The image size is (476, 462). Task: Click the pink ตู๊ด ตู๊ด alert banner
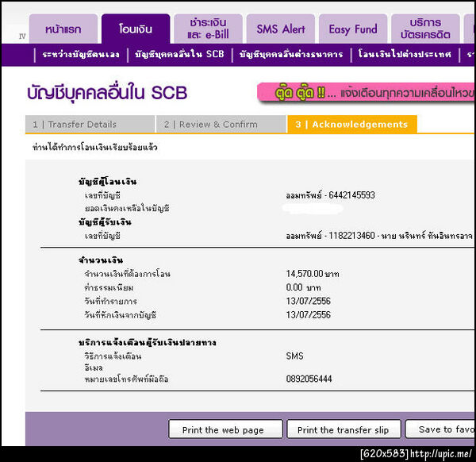[x=366, y=93]
